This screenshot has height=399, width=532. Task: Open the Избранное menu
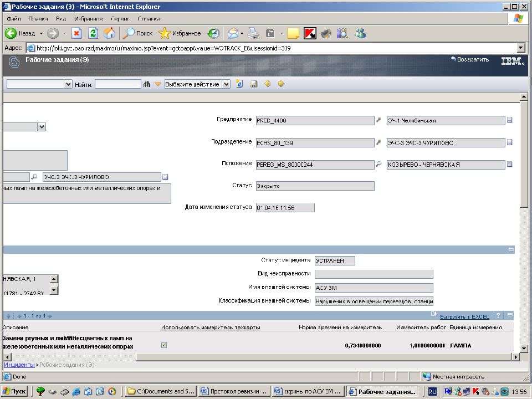pyautogui.click(x=89, y=19)
